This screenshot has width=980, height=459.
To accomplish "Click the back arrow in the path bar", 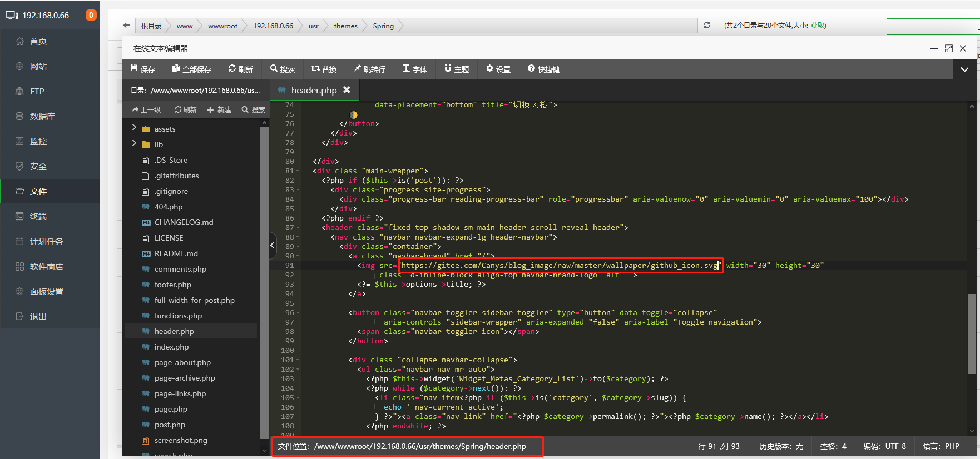I will coord(126,26).
